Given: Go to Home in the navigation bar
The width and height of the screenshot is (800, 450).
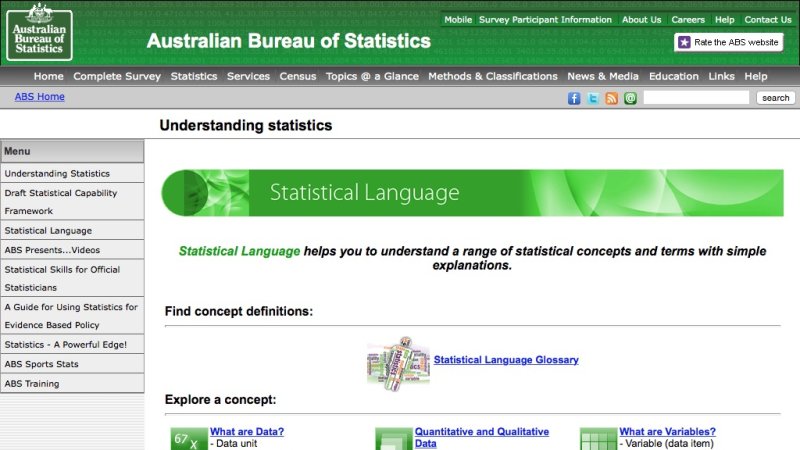Looking at the screenshot, I should (48, 76).
